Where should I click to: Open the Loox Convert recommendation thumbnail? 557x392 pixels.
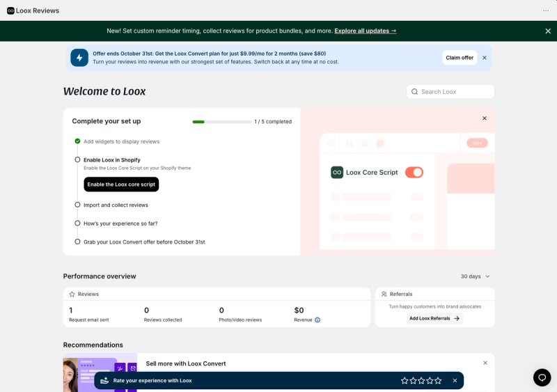[x=100, y=373]
